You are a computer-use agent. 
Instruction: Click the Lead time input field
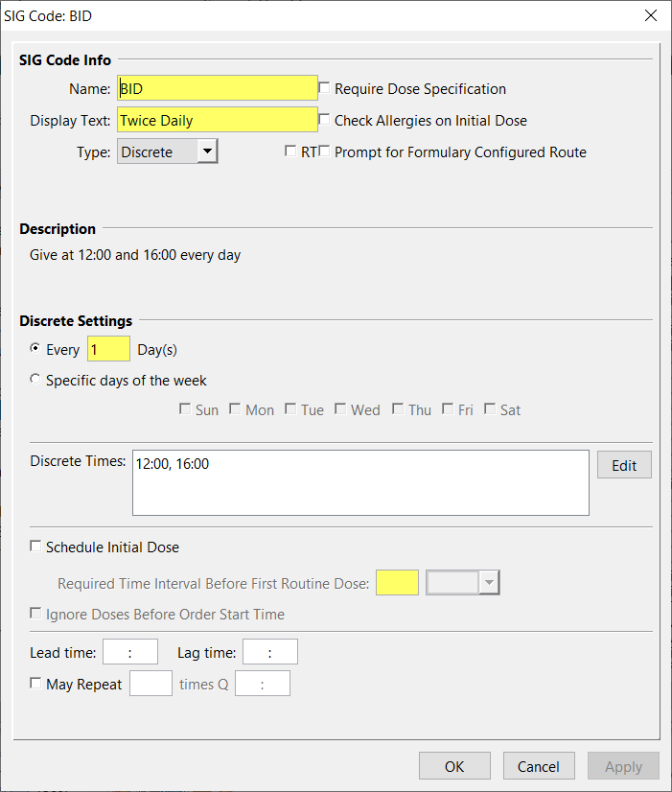click(x=130, y=653)
